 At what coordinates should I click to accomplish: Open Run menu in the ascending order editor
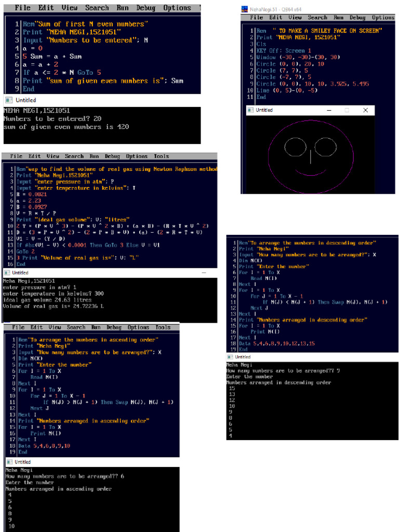pos(96,327)
